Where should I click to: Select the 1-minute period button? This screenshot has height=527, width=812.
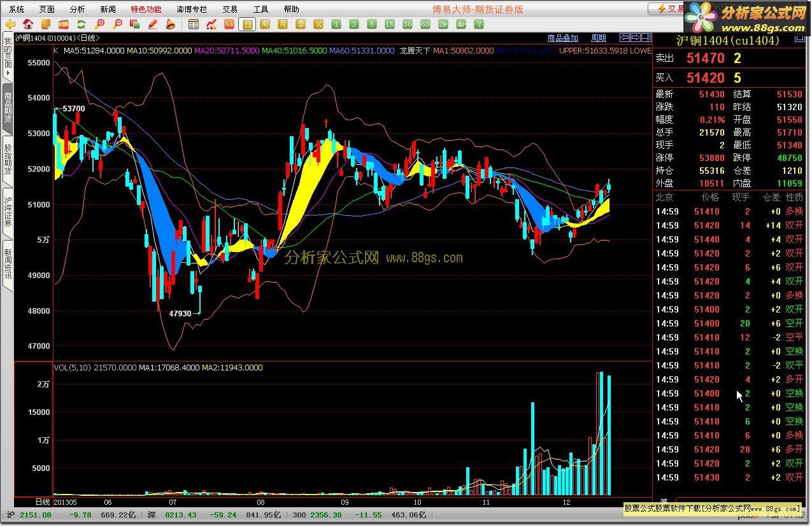(x=336, y=24)
